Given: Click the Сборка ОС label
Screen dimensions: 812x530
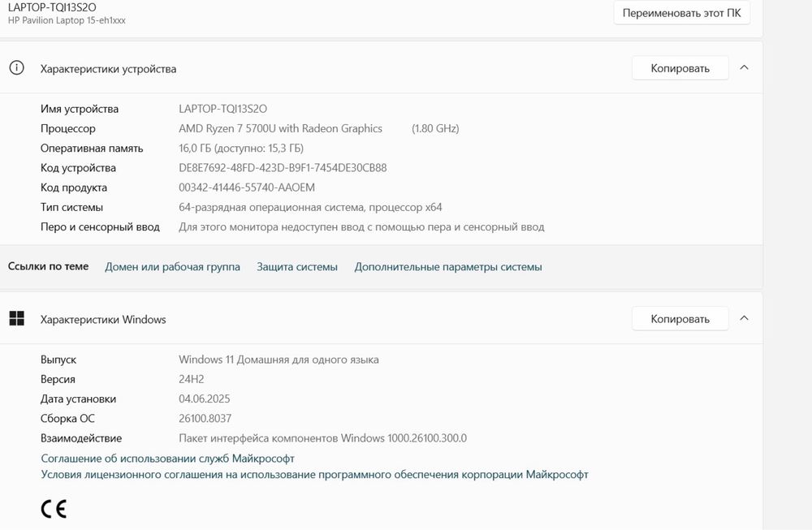Looking at the screenshot, I should [x=67, y=418].
